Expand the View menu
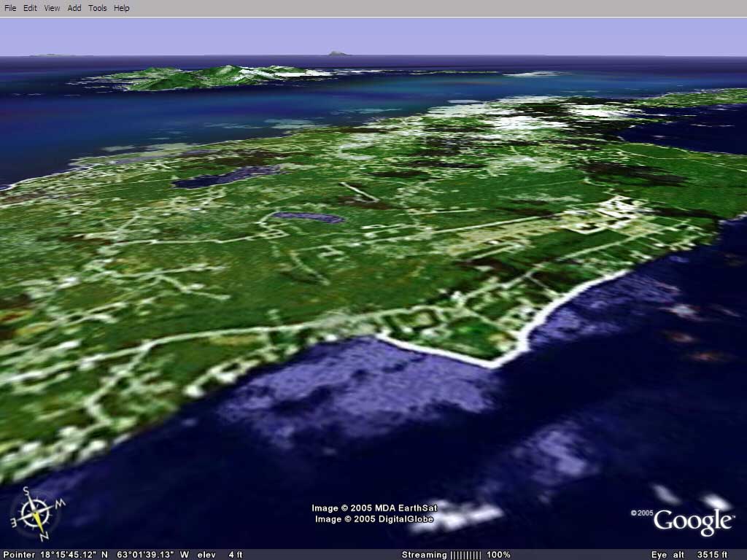 [x=52, y=8]
